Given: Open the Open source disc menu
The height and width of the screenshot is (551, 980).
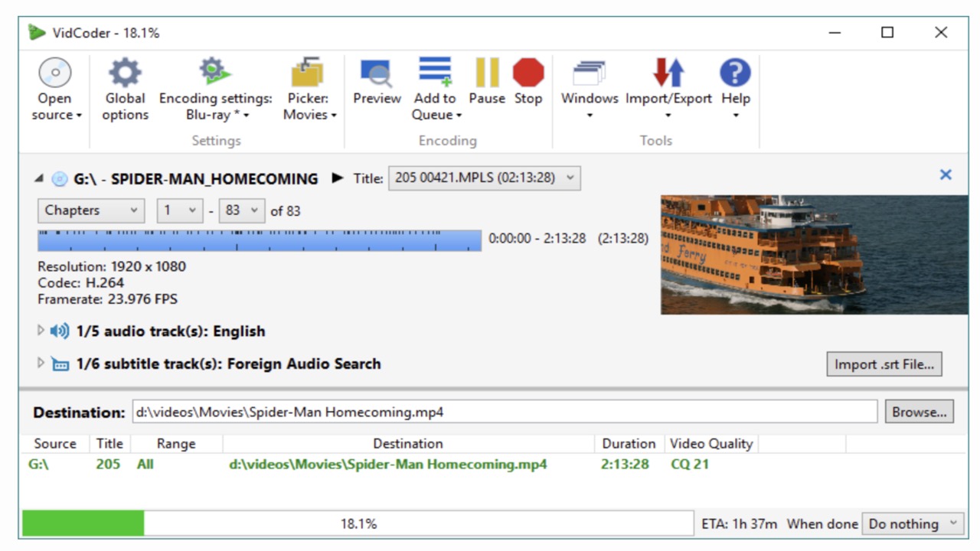Looking at the screenshot, I should pos(55,90).
